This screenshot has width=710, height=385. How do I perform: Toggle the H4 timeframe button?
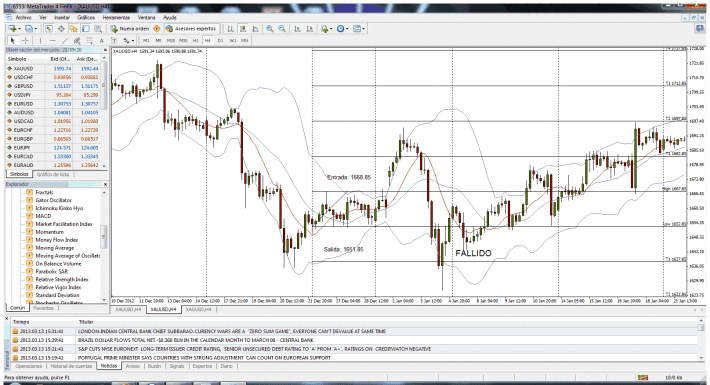click(x=208, y=40)
